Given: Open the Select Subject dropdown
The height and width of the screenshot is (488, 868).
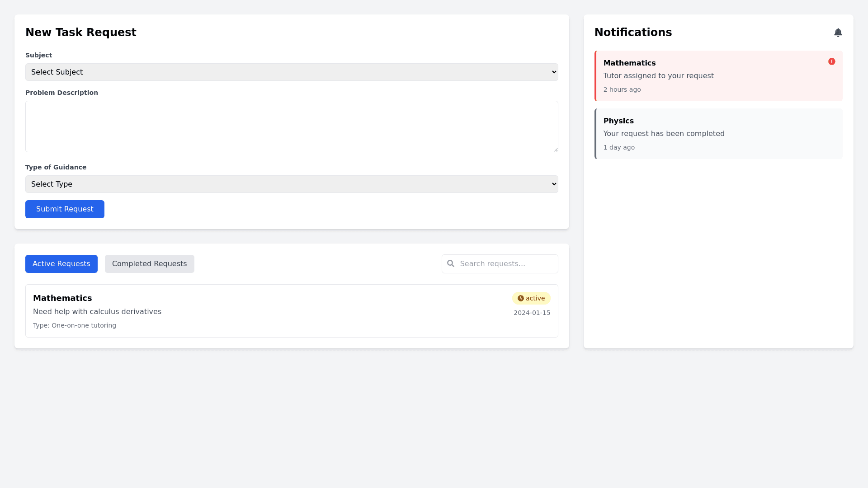Looking at the screenshot, I should [291, 72].
